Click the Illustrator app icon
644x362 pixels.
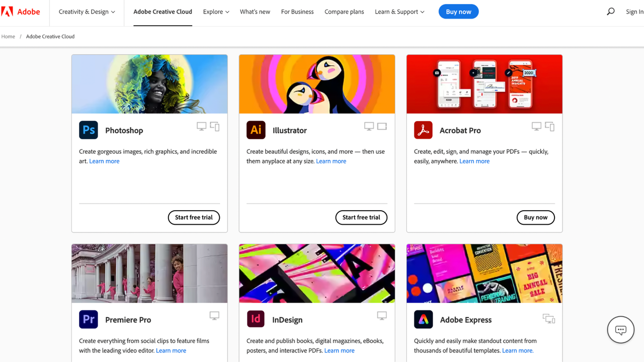256,130
